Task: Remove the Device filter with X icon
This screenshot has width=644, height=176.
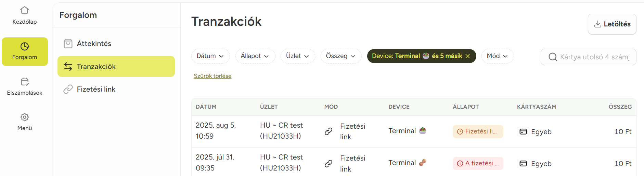Action: click(x=468, y=56)
